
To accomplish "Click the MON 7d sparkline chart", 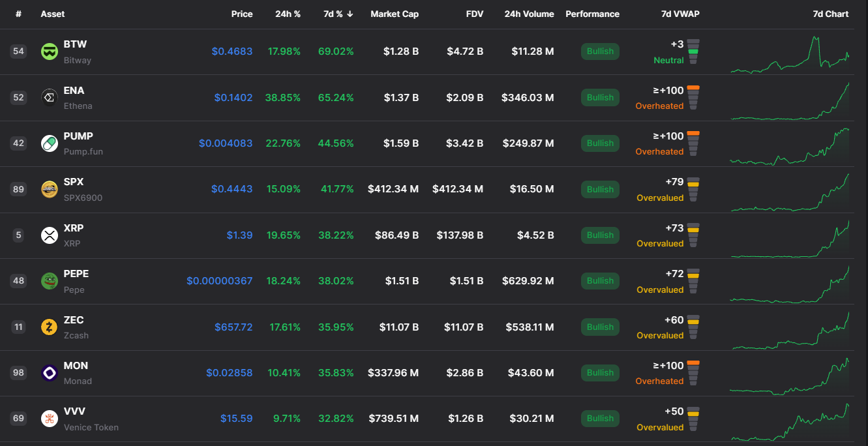I will click(x=790, y=376).
